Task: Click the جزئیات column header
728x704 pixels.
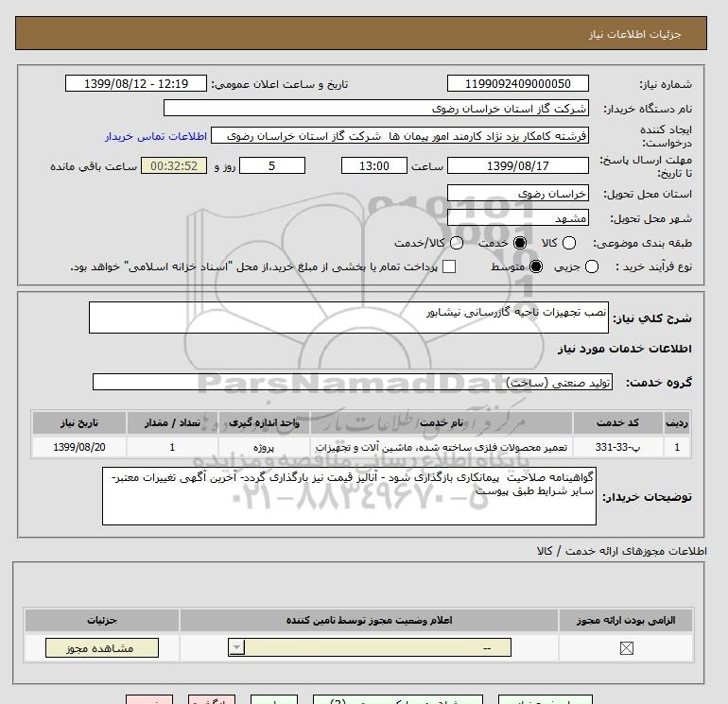Action: click(x=102, y=620)
